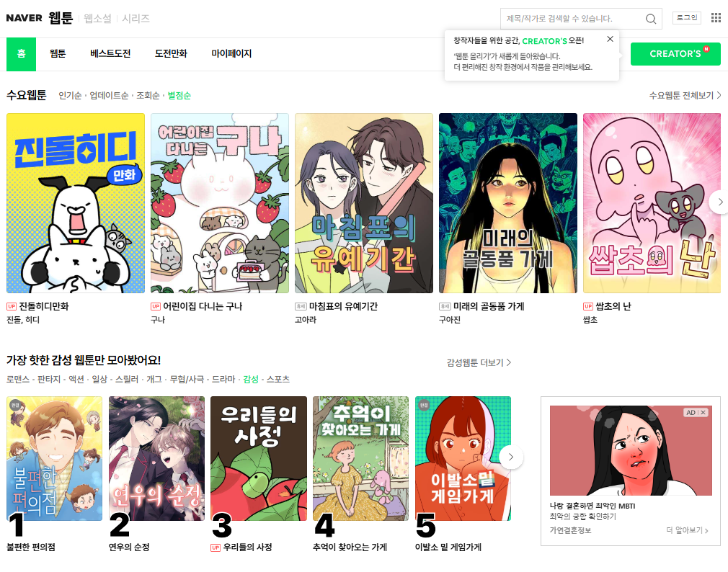Sort Wednesday webtoons by 인기순
The height and width of the screenshot is (572, 728).
point(70,96)
